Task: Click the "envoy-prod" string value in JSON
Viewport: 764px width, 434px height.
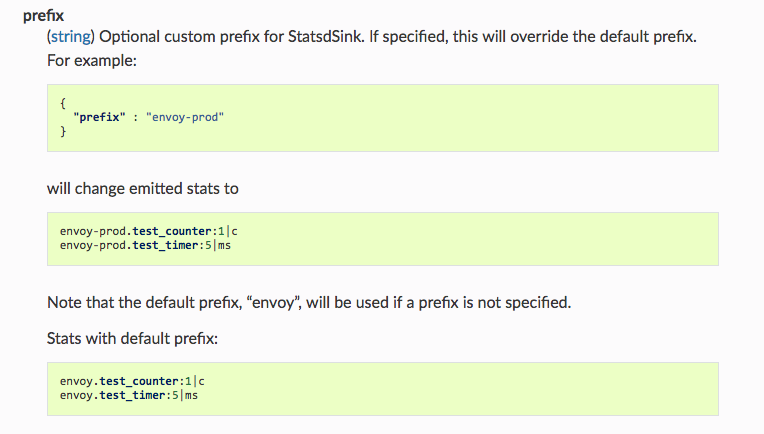Action: (x=185, y=117)
